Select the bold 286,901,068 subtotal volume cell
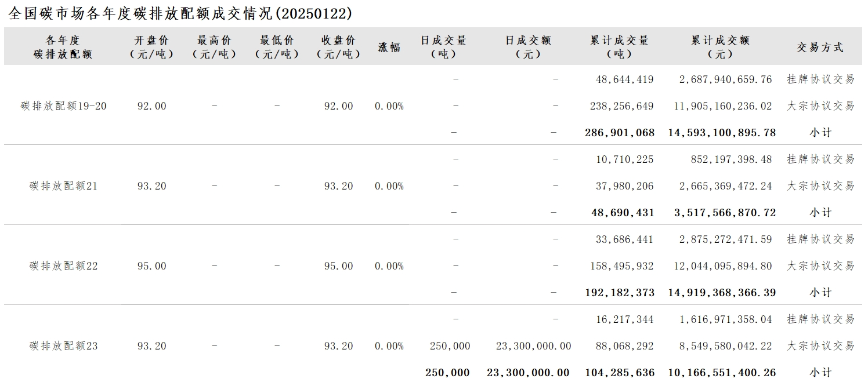This screenshot has width=868, height=386. pyautogui.click(x=620, y=133)
